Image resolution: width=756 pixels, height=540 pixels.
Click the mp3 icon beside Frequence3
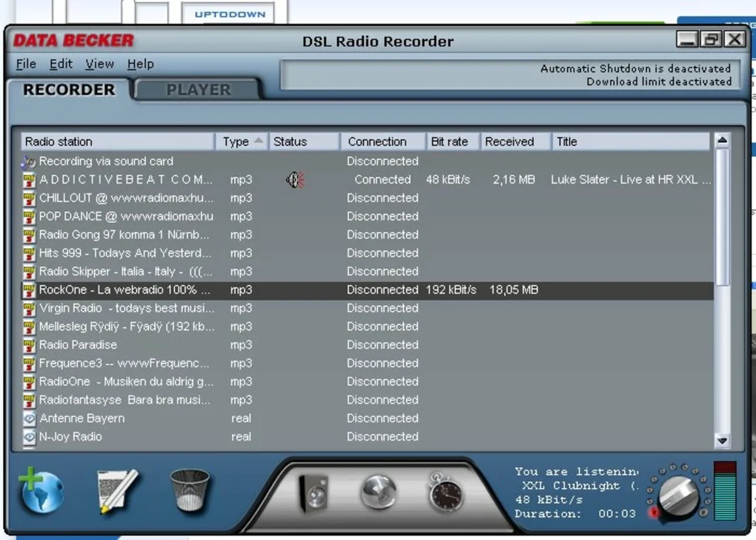(x=29, y=364)
